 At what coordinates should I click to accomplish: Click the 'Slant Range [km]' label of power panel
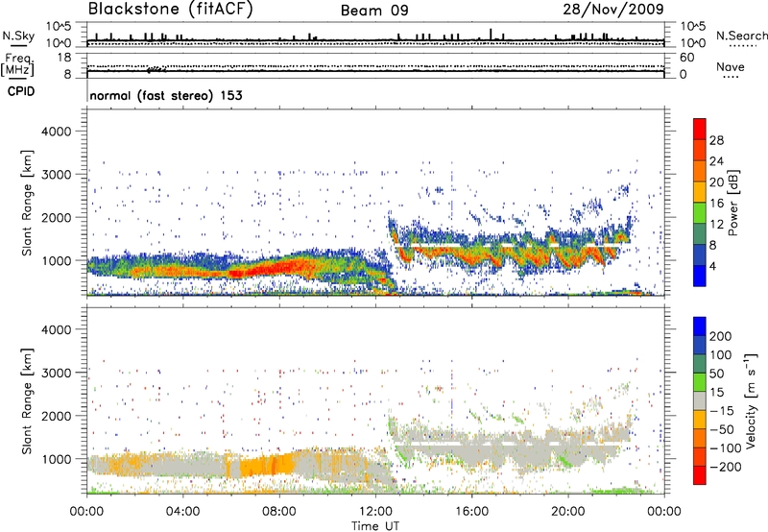pyautogui.click(x=27, y=203)
